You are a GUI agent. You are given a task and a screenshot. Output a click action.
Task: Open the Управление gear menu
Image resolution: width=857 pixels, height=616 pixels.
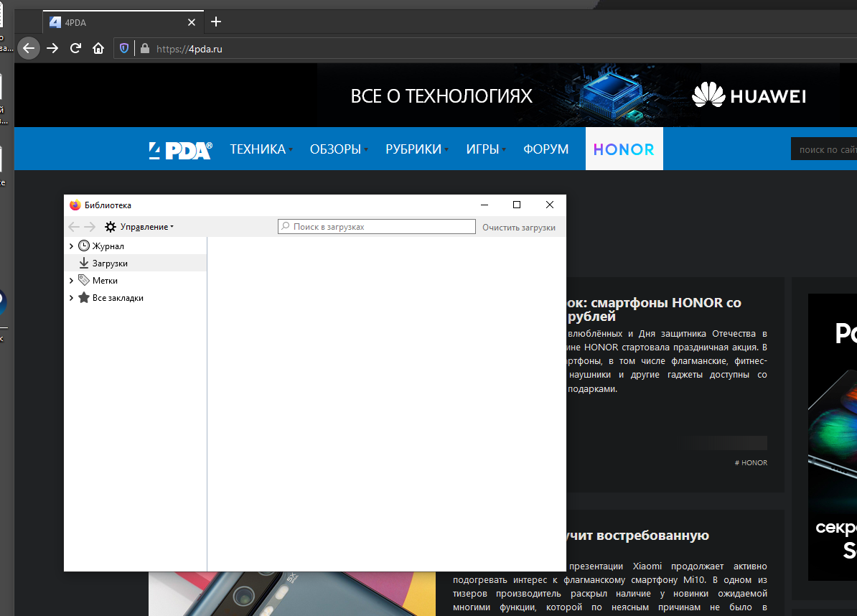pos(139,227)
